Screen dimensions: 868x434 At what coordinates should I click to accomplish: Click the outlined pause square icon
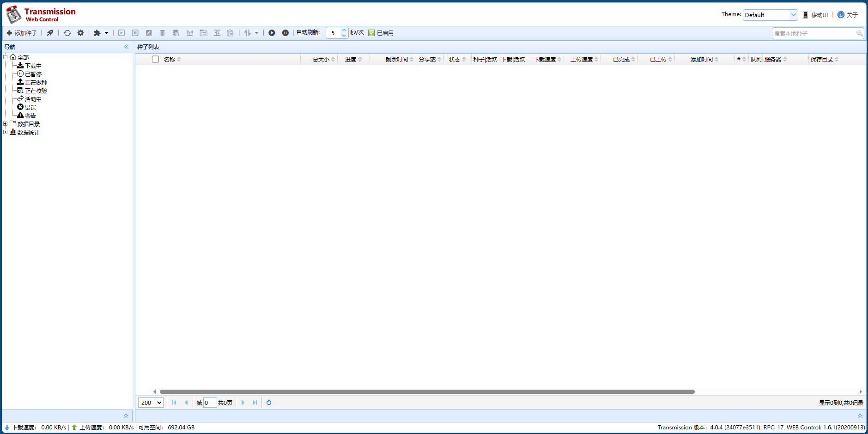tap(135, 33)
